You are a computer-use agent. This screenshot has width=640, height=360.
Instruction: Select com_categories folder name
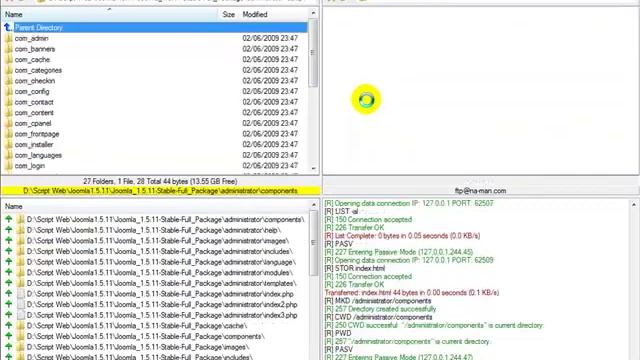click(38, 70)
